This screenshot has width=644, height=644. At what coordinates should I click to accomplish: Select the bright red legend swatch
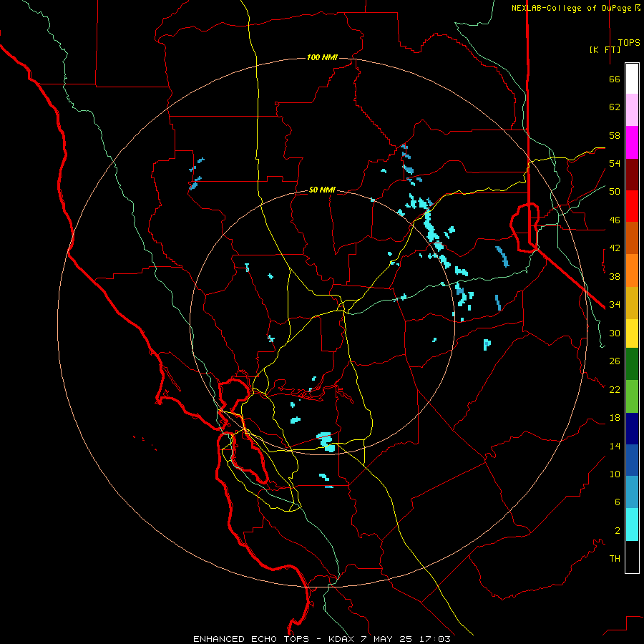coord(632,206)
